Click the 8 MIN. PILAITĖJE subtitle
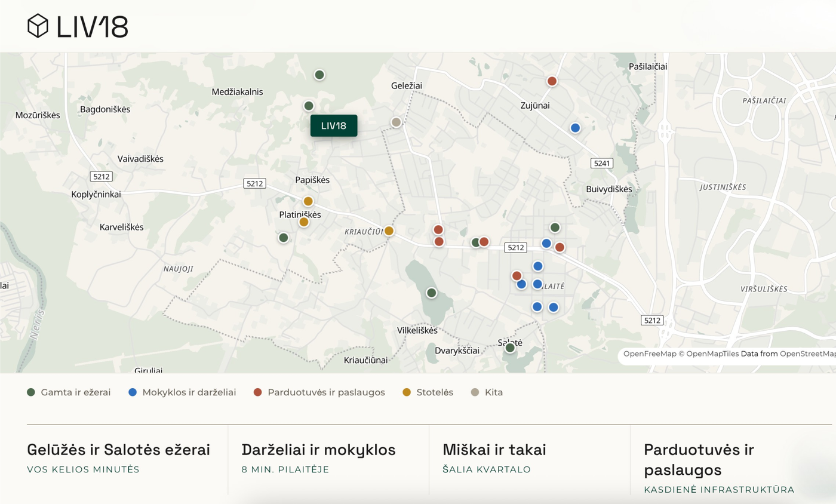Image resolution: width=836 pixels, height=504 pixels. click(x=285, y=469)
